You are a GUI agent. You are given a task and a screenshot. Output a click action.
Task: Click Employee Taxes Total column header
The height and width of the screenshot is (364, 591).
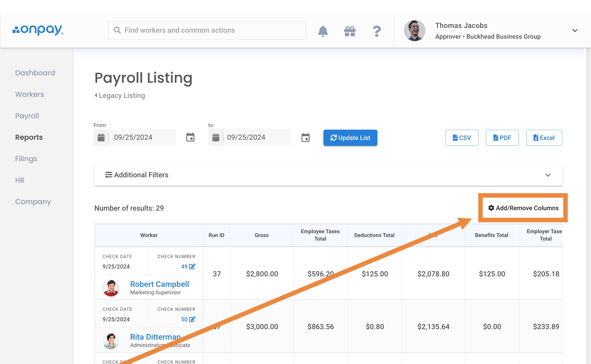click(320, 235)
